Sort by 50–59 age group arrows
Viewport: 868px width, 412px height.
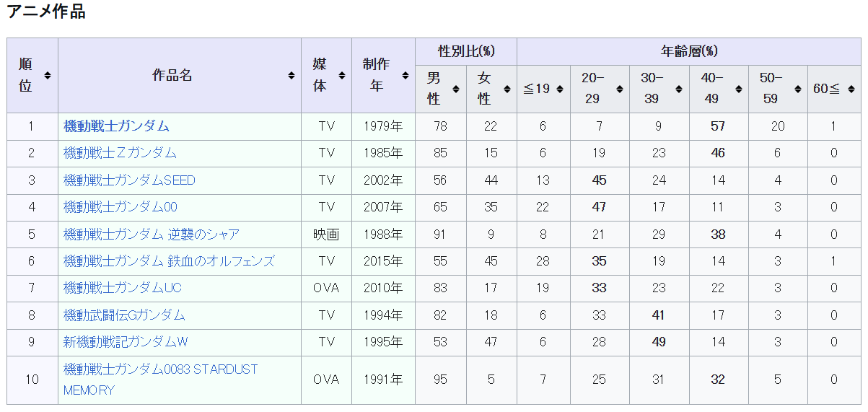tap(798, 89)
